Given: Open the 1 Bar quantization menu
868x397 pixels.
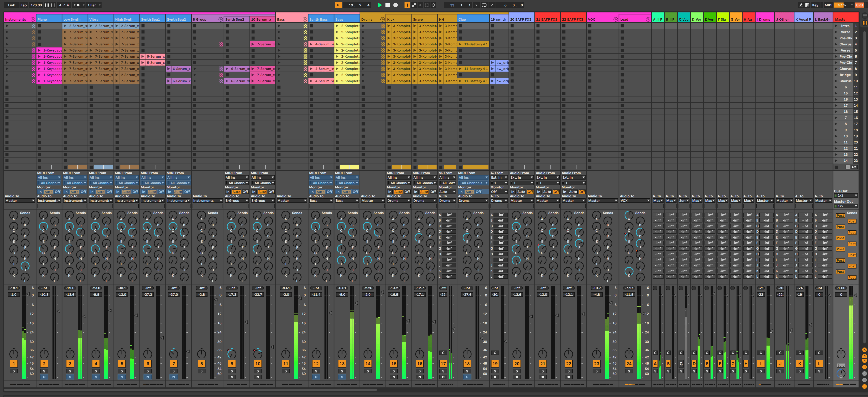Looking at the screenshot, I should [x=94, y=5].
